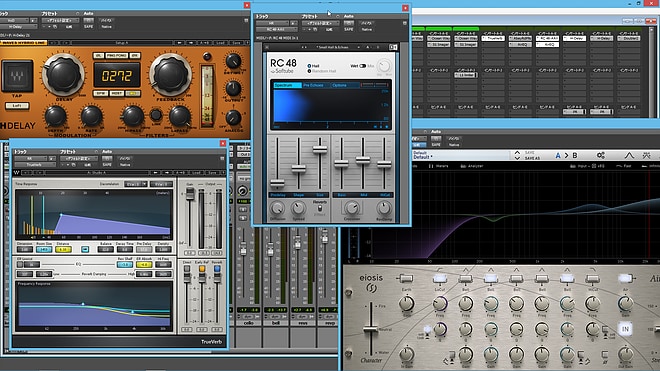Switch to the Spectrum tab in RC 48

click(x=287, y=85)
